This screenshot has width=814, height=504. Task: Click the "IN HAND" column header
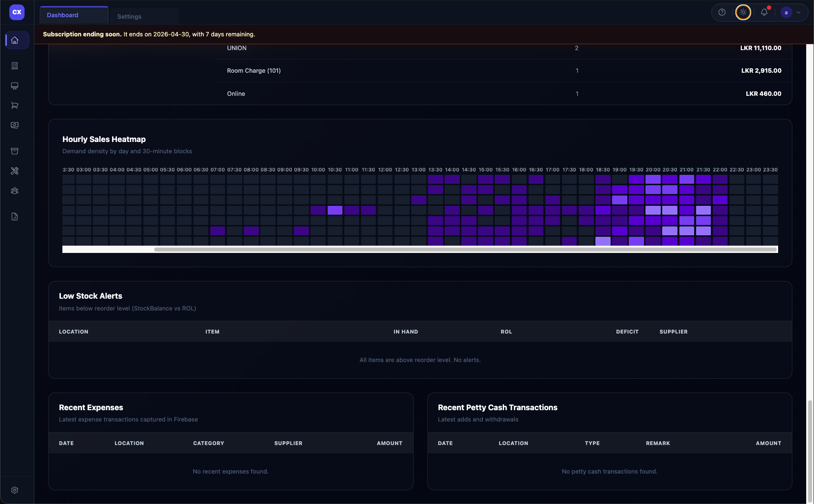[406, 332]
